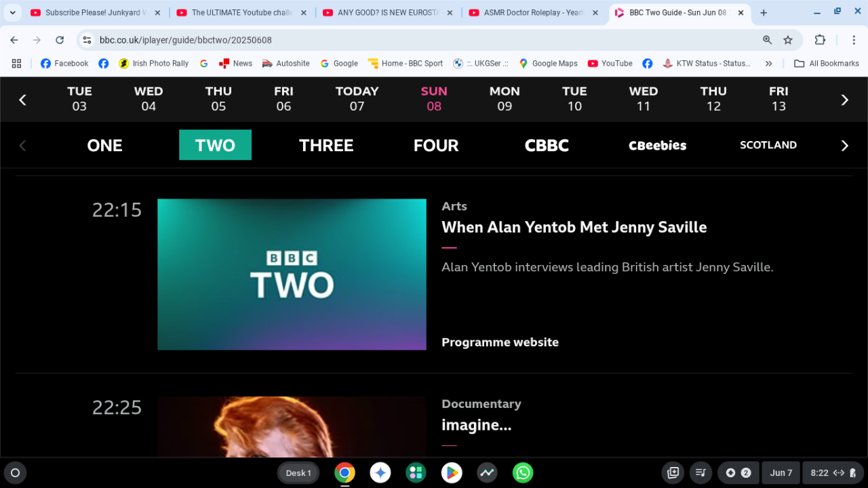Switch to the BBC ONE channel guide
The image size is (868, 488).
(105, 145)
